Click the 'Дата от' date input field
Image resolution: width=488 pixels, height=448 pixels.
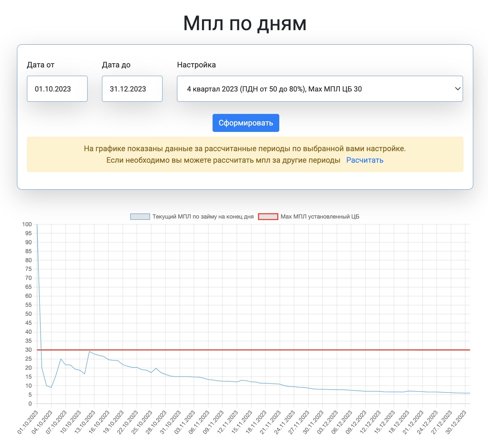[57, 89]
